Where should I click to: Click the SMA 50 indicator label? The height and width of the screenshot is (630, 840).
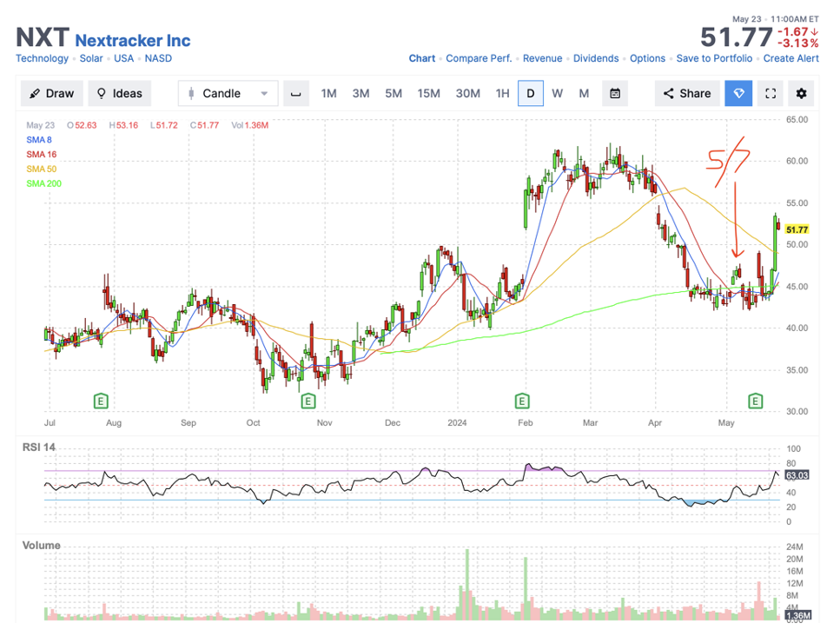41,169
